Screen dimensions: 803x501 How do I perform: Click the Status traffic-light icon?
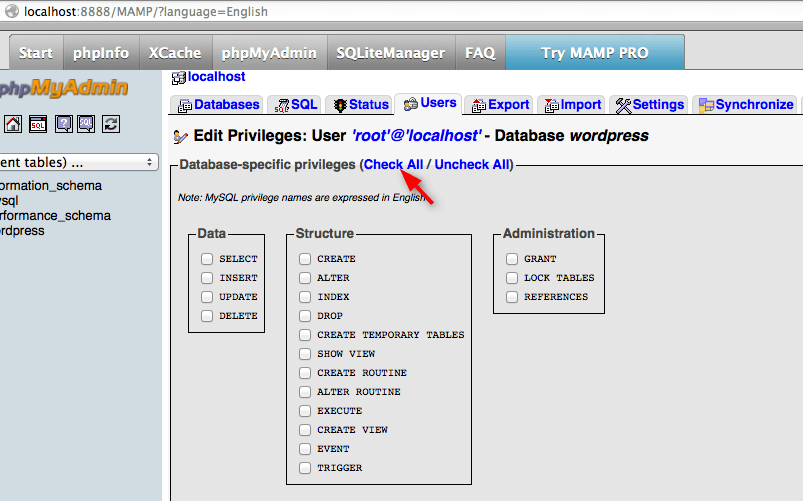coord(340,105)
